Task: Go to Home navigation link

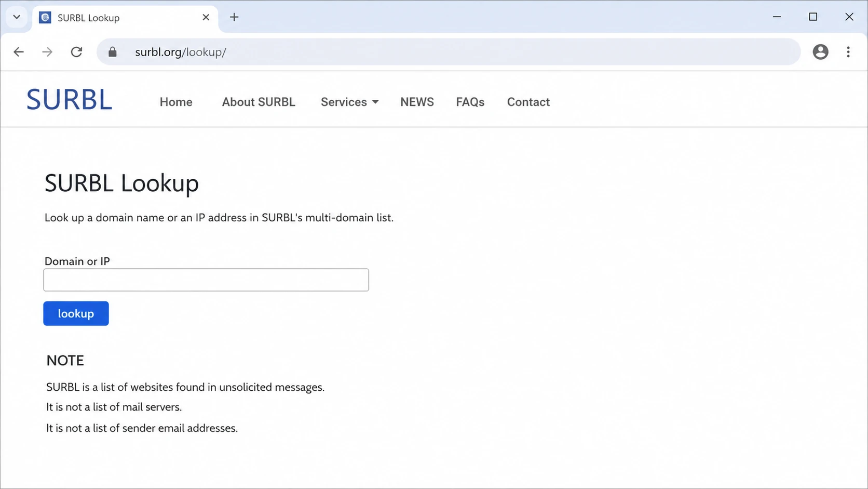Action: 176,102
